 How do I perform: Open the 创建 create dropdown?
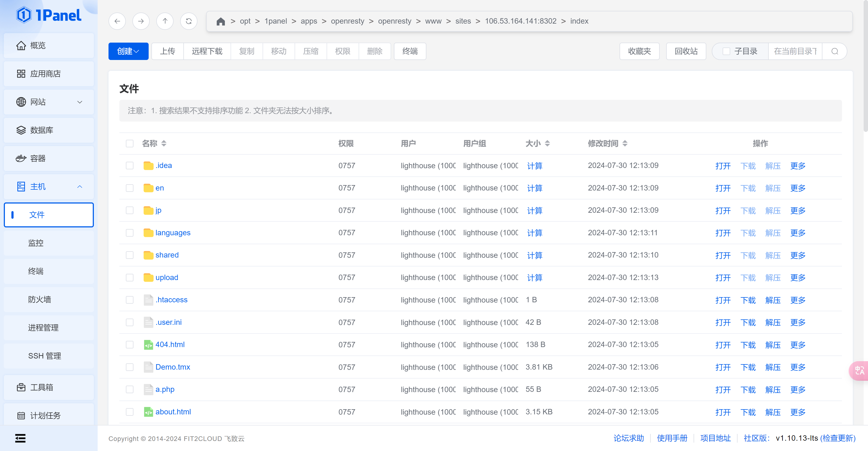coord(128,51)
